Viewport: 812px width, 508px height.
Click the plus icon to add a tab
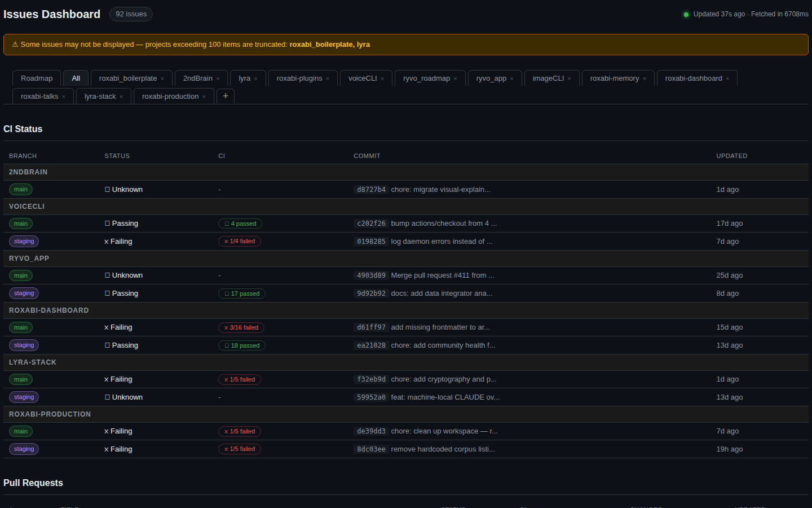coord(226,96)
